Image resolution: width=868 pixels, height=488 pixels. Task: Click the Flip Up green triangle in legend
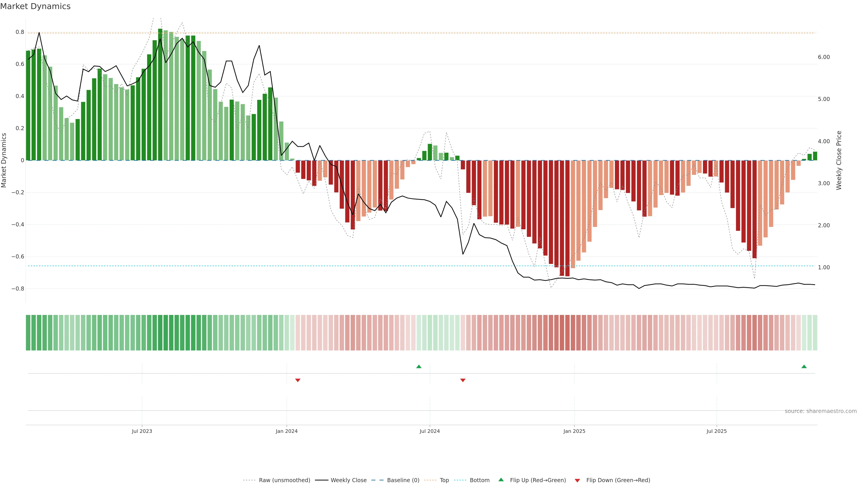[501, 480]
